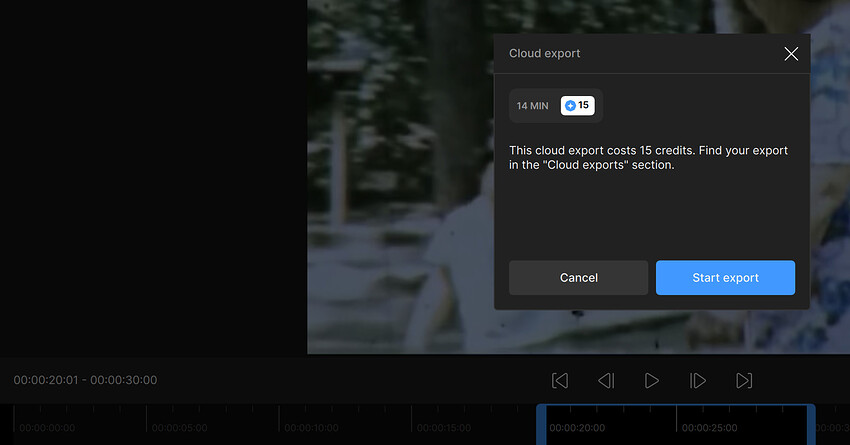Play the video preview
Image resolution: width=850 pixels, height=445 pixels.
[x=652, y=380]
